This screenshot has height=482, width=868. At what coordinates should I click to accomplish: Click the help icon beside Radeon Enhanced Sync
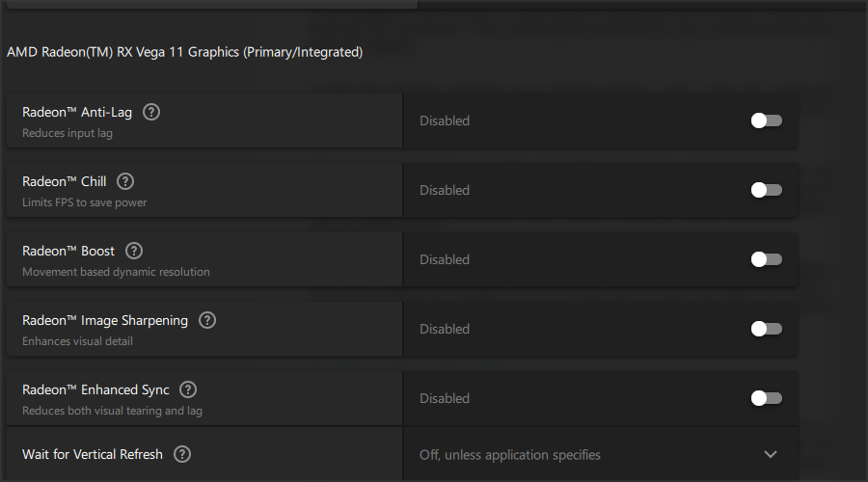[x=188, y=389]
